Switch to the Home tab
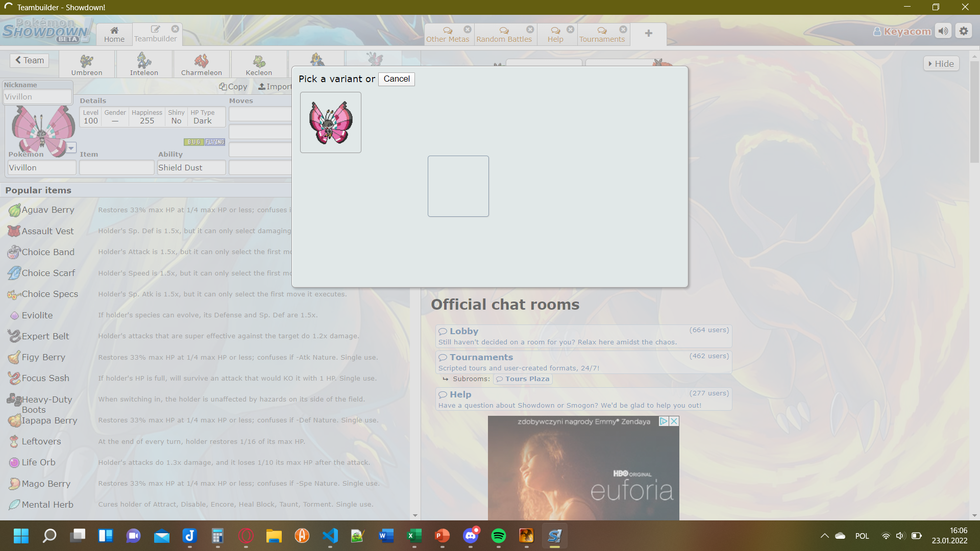980x551 pixels. 114,34
